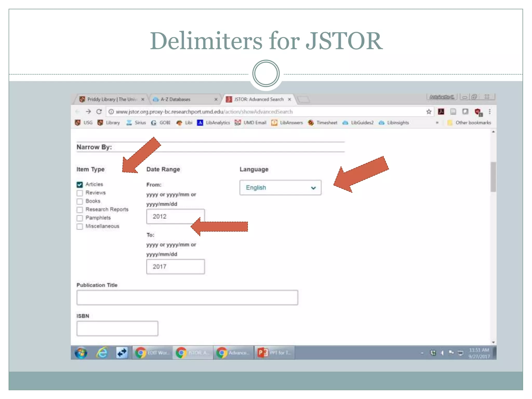Check the Reviews item type
Image resolution: width=532 pixels, height=399 pixels.
pyautogui.click(x=80, y=193)
